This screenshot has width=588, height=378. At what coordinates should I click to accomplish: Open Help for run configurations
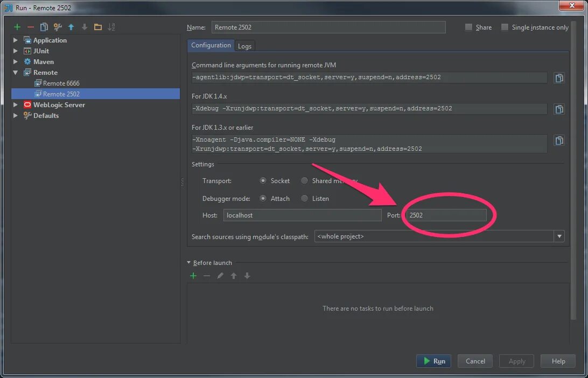[558, 361]
